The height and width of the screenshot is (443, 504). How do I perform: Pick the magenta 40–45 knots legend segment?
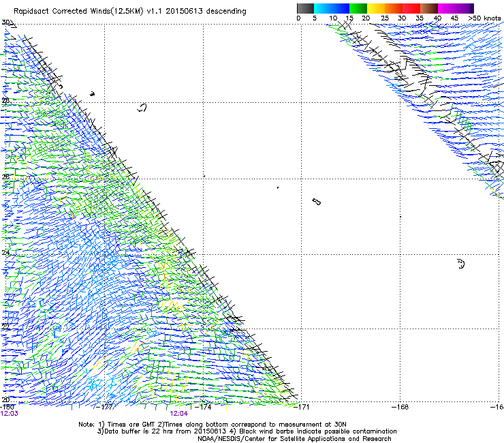click(x=447, y=8)
